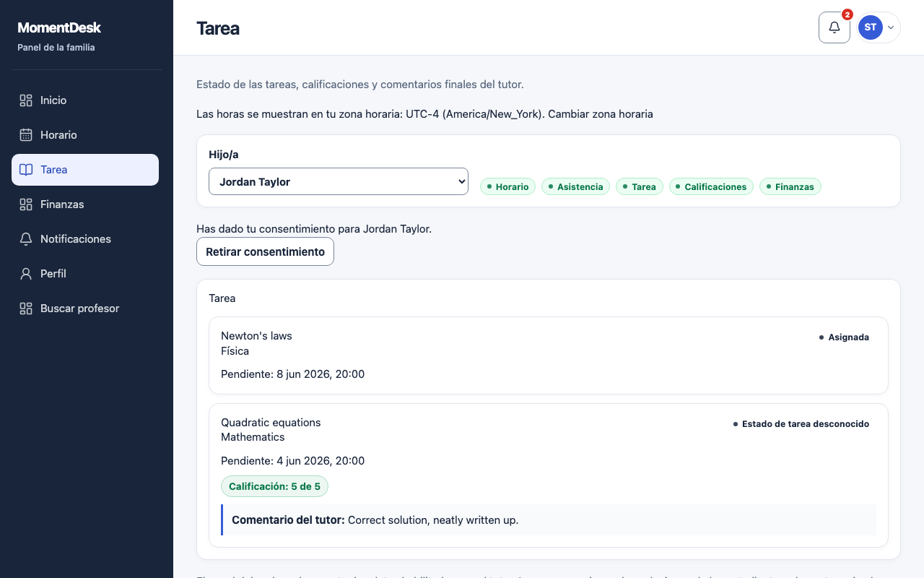Click the Estado de tarea desconocido label
Screen dimensions: 924x578
click(x=801, y=424)
